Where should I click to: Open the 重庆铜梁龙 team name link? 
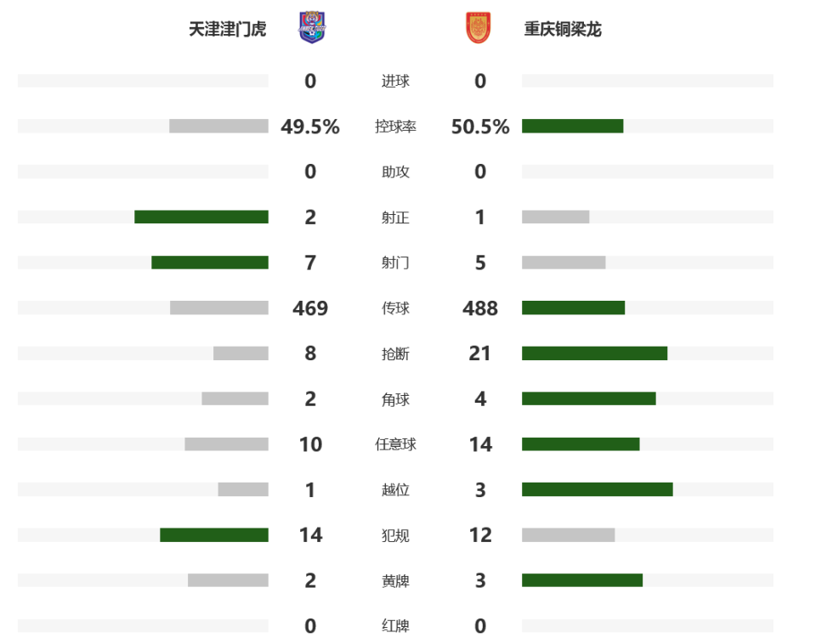[x=563, y=30]
